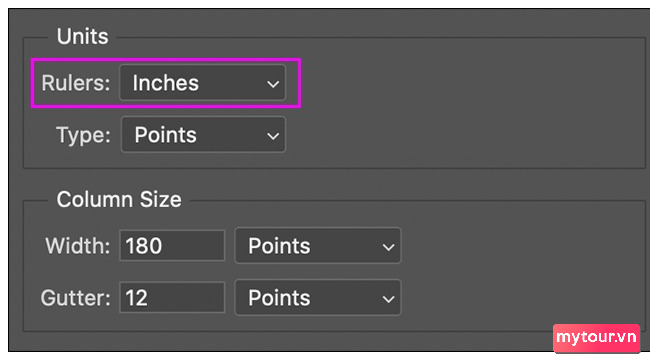Click into the Gutter field showing 12
650x364 pixels.
coord(172,297)
